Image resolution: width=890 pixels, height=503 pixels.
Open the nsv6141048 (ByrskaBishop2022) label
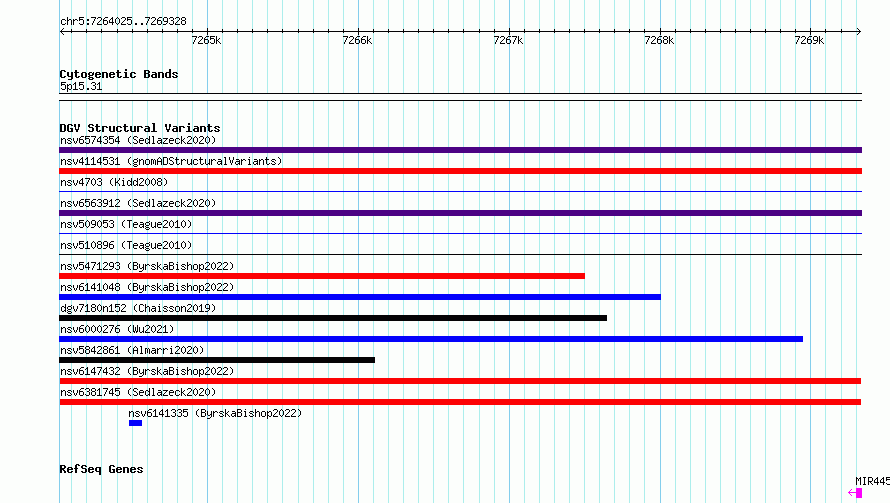tap(147, 287)
